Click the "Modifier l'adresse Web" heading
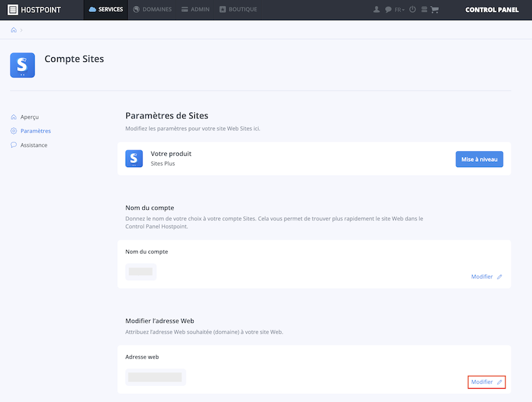The image size is (532, 402). 160,321
